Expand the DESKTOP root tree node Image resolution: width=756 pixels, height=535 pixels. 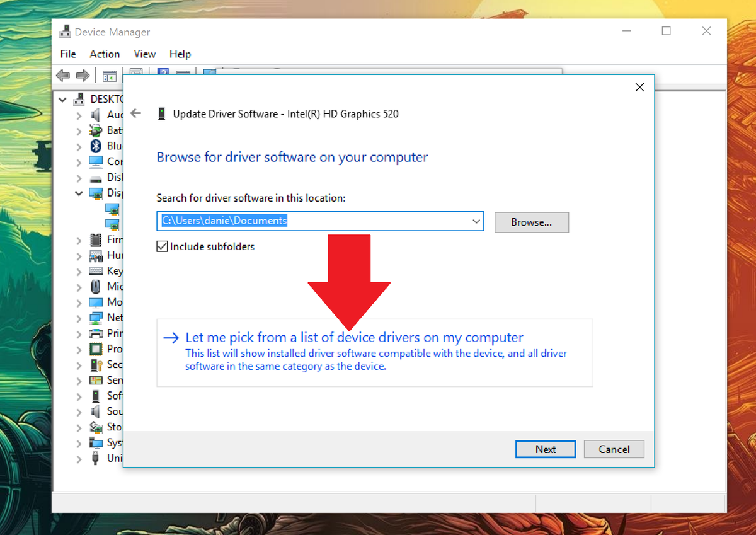pyautogui.click(x=62, y=99)
